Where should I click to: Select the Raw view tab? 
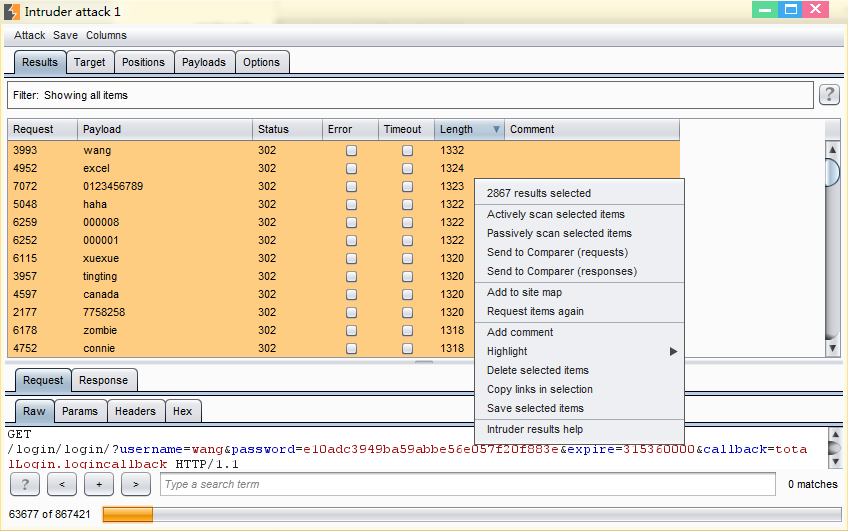(34, 411)
